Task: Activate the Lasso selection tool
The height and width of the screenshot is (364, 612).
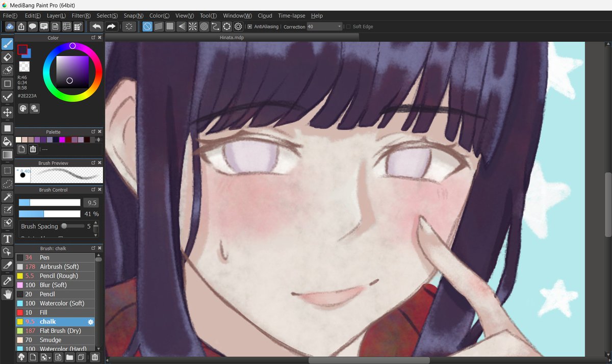Action: [8, 184]
